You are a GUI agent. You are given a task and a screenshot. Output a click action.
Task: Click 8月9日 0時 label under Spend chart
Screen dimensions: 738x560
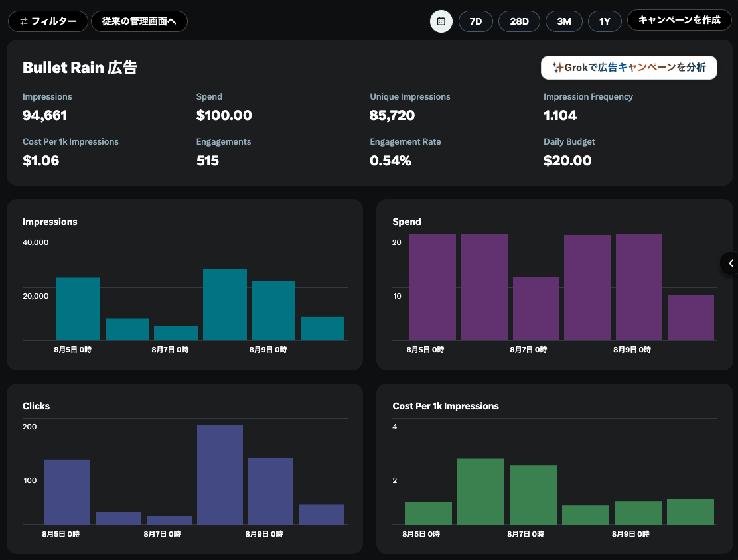click(x=632, y=350)
